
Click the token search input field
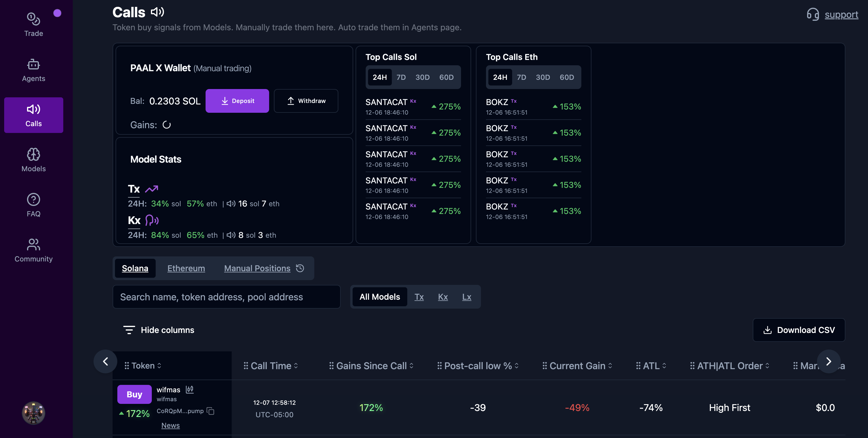click(226, 297)
